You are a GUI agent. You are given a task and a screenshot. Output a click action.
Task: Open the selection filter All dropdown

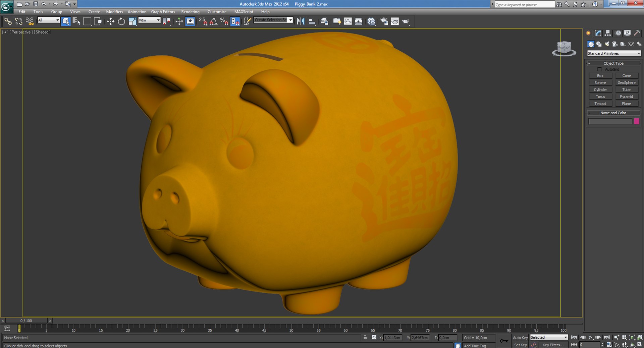coord(48,20)
